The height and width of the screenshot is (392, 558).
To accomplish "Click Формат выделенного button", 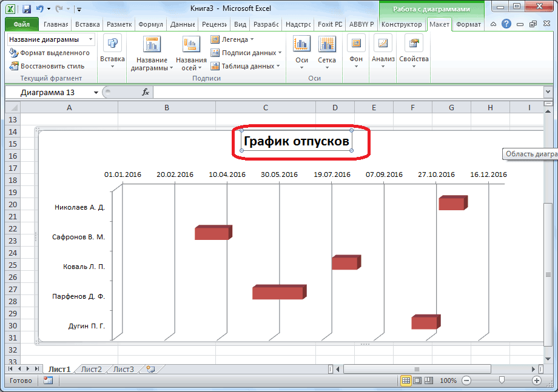I will click(x=49, y=53).
